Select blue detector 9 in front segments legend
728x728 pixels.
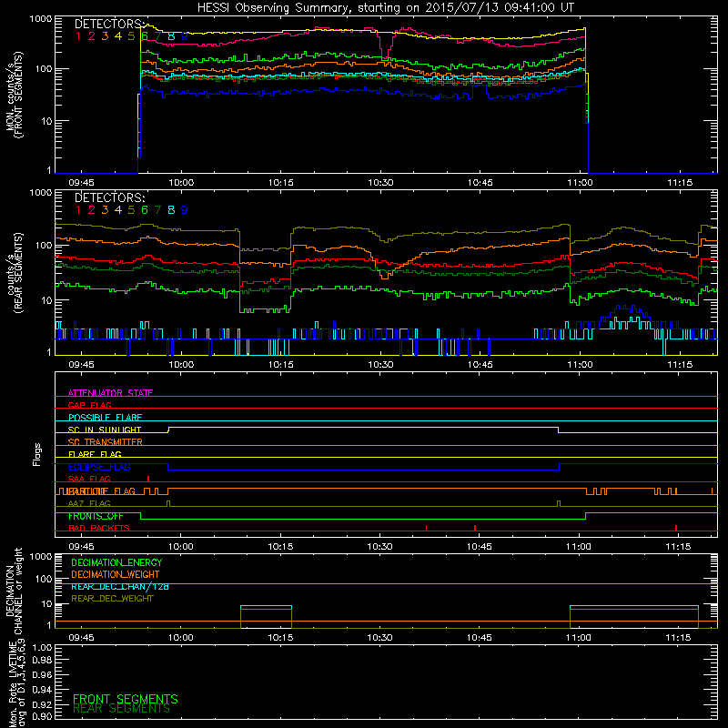coord(185,36)
